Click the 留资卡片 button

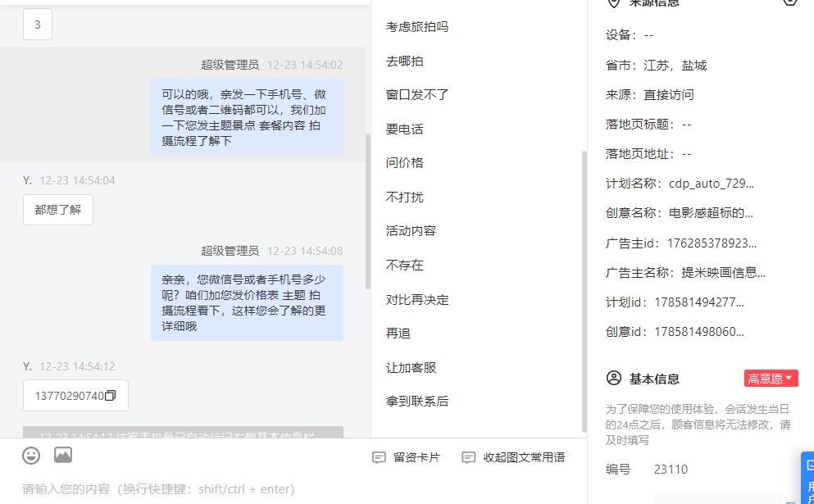pos(416,457)
